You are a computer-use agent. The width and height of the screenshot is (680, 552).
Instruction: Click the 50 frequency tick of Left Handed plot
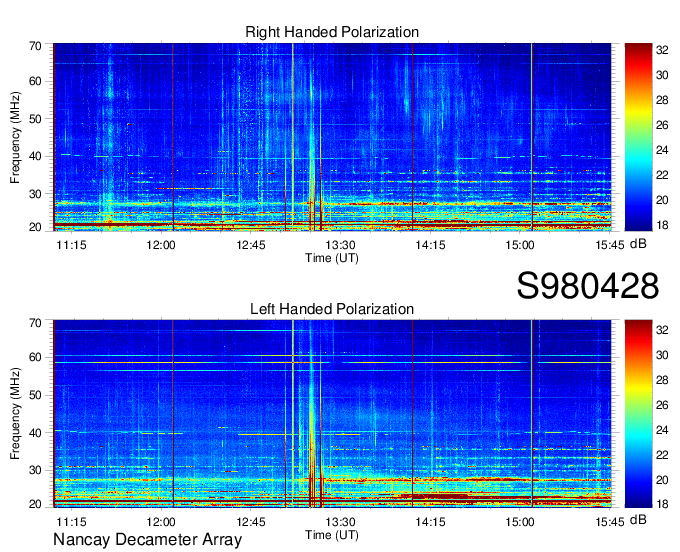pos(35,395)
